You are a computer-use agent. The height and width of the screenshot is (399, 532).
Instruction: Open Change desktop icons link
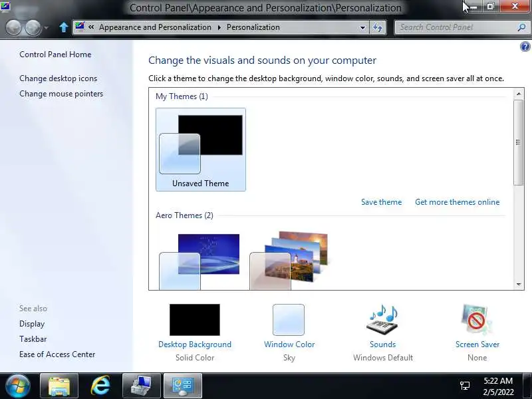coord(58,78)
